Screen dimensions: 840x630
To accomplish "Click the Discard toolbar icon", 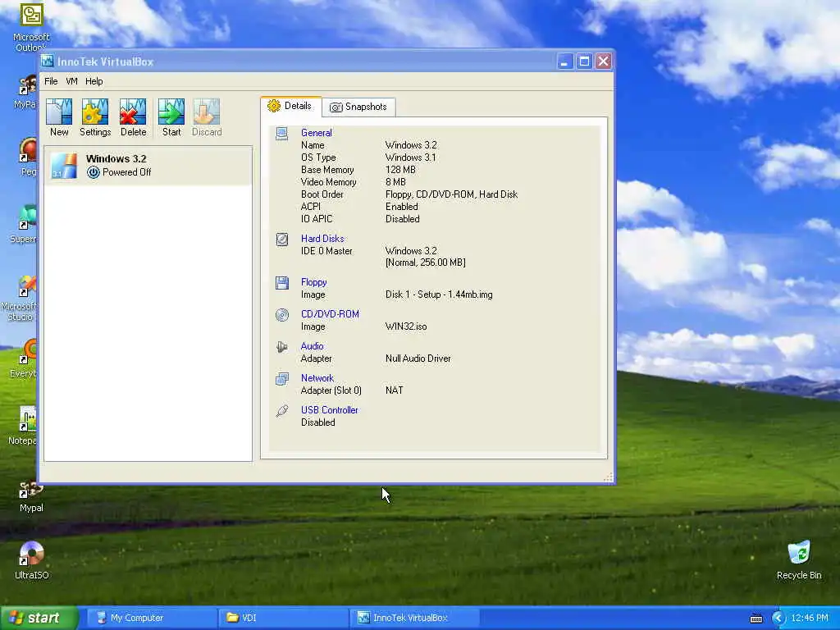I will (207, 117).
